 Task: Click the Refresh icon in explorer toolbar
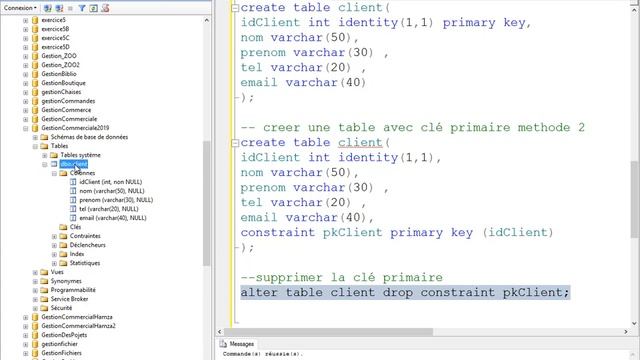point(93,8)
